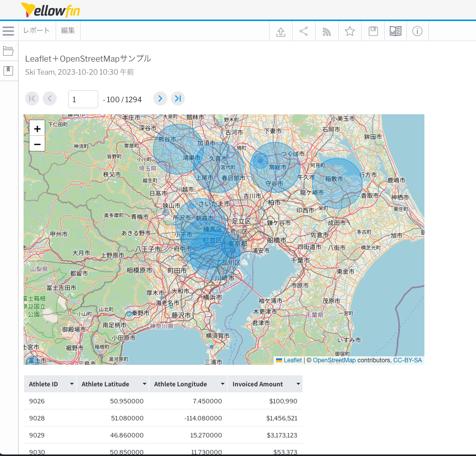Select Athlete ID cell 9029
Viewport: 476px width, 456px height.
tap(37, 435)
